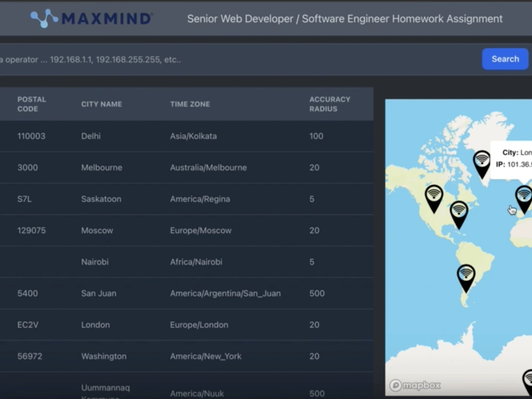Click the Australia/Melbourne time zone cell
The image size is (532, 399).
tap(209, 168)
